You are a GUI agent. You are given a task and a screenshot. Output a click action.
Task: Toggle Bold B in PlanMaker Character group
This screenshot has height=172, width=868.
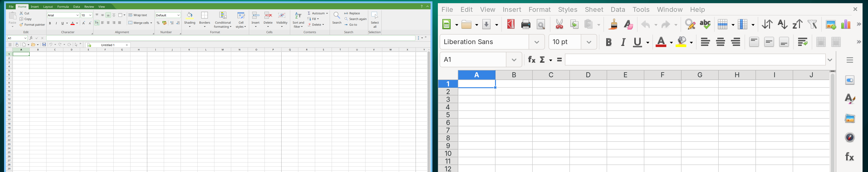[x=50, y=23]
